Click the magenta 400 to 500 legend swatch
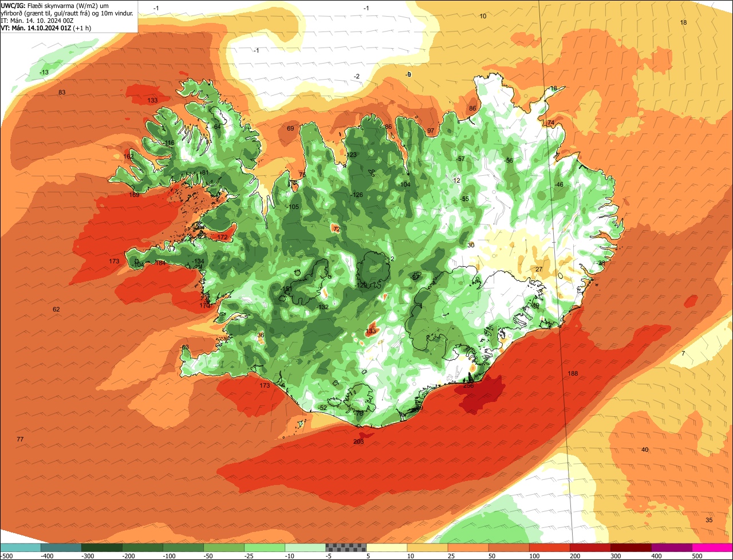Image resolution: width=733 pixels, height=560 pixels. coord(672,547)
